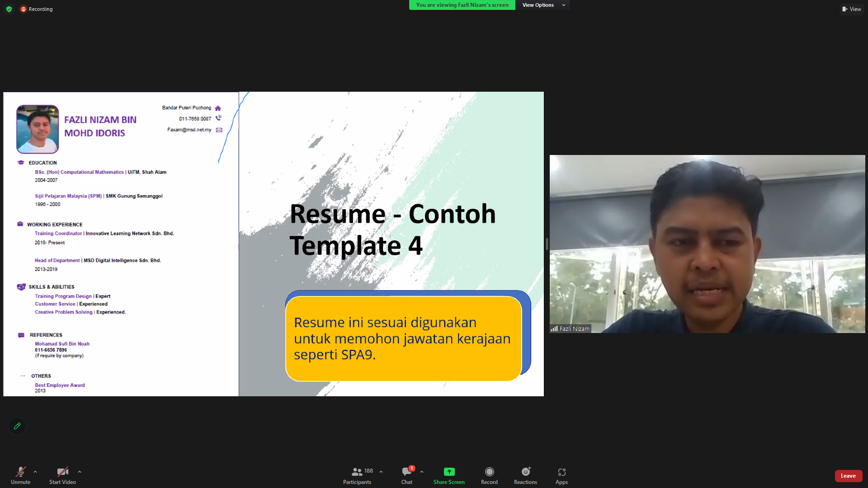The image size is (868, 488).
Task: Click the green Share Screen icon
Action: [x=449, y=472]
